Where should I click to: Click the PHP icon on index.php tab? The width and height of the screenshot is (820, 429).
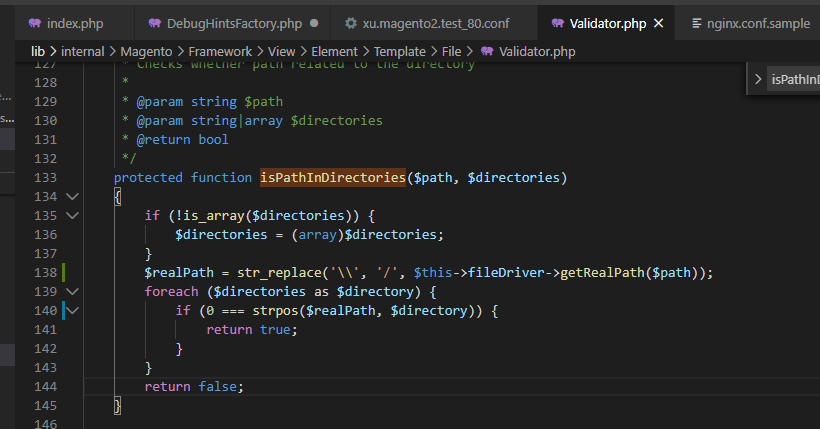34,23
